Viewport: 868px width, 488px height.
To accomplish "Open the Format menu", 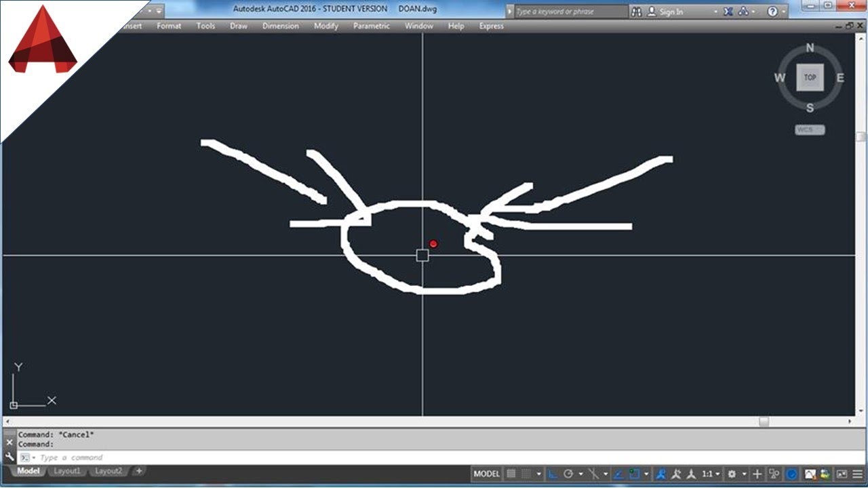I will pos(169,26).
